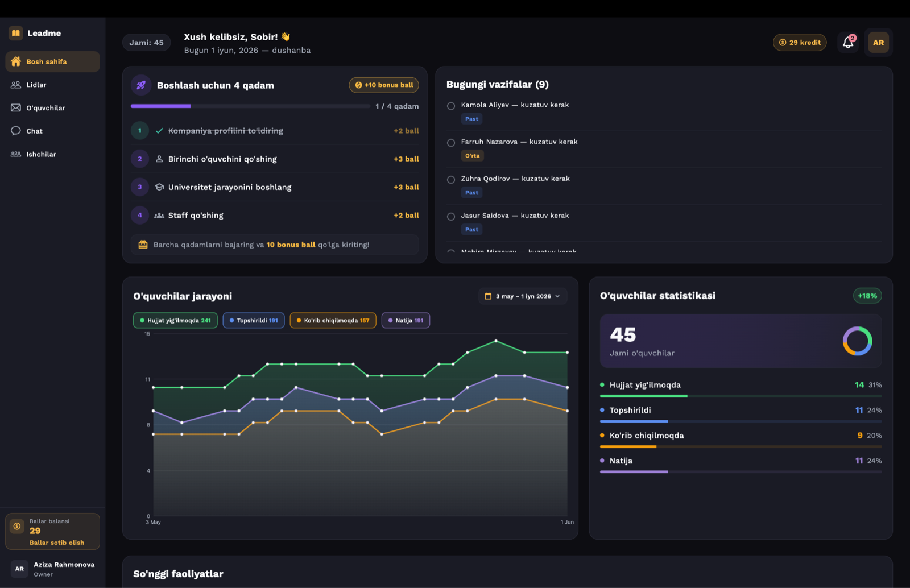Open O'quvchilar from the sidebar
The height and width of the screenshot is (588, 910).
pos(52,108)
